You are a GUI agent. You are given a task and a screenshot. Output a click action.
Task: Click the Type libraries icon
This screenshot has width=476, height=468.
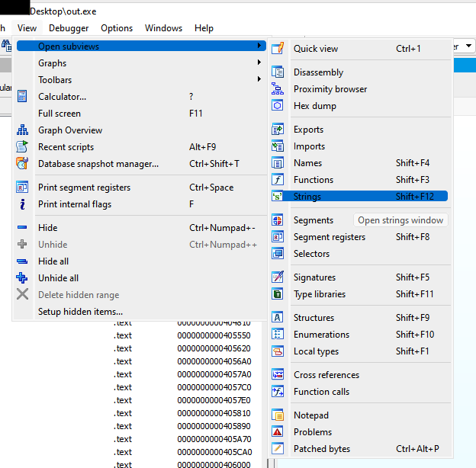coord(278,294)
